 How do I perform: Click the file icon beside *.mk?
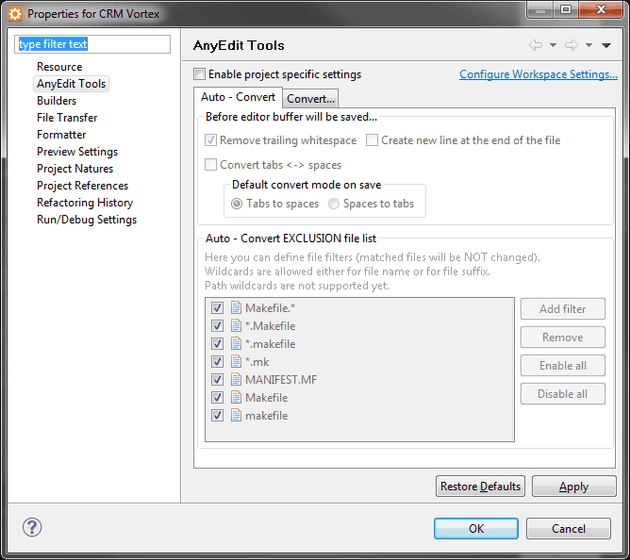pyautogui.click(x=236, y=362)
